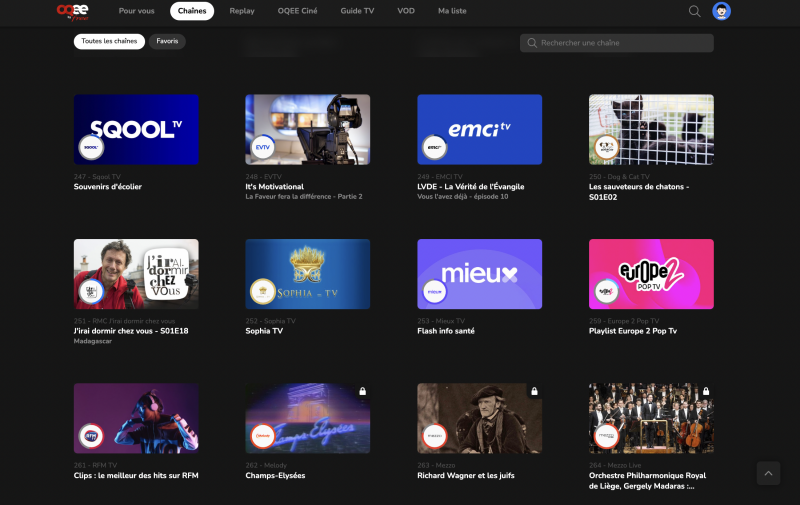Open Ma liste in the navigation
The height and width of the screenshot is (505, 800).
(x=452, y=11)
